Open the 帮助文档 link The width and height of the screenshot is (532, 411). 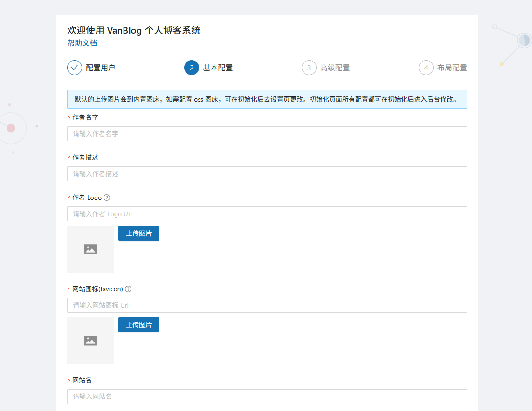tap(82, 43)
